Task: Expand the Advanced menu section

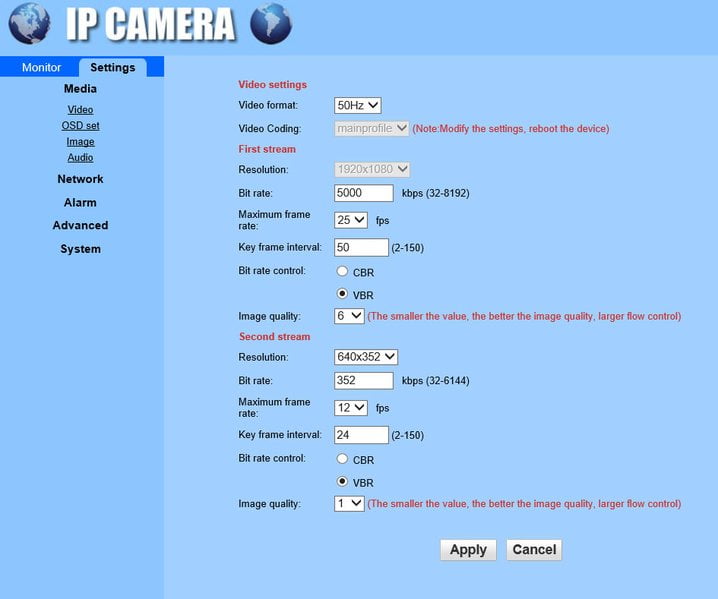Action: pos(80,225)
